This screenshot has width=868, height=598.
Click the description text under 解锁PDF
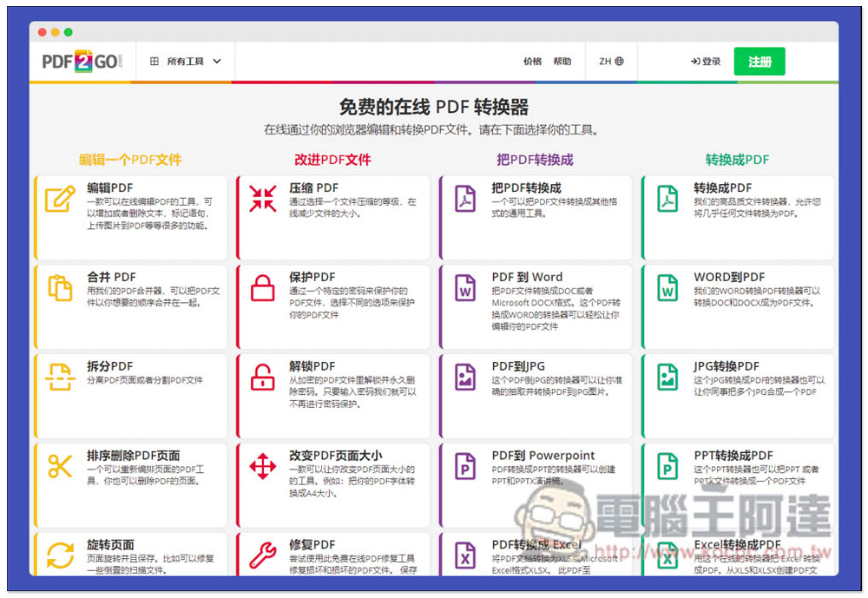pyautogui.click(x=352, y=392)
